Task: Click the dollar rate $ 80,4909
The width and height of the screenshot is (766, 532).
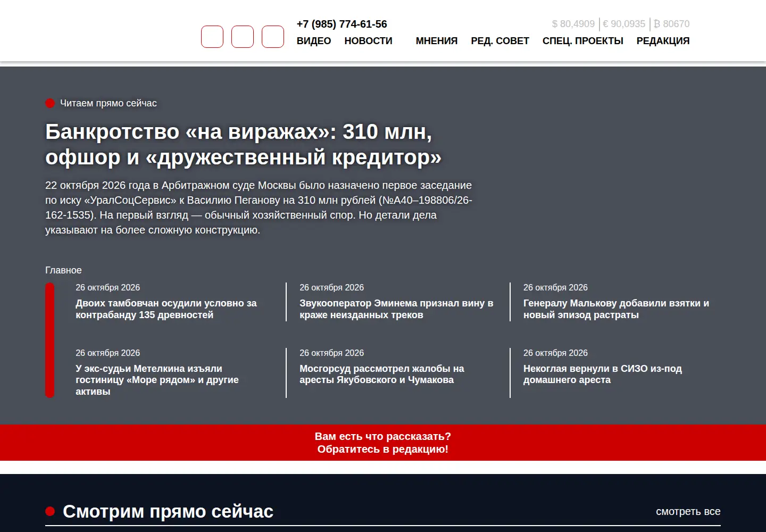Action: coord(573,24)
